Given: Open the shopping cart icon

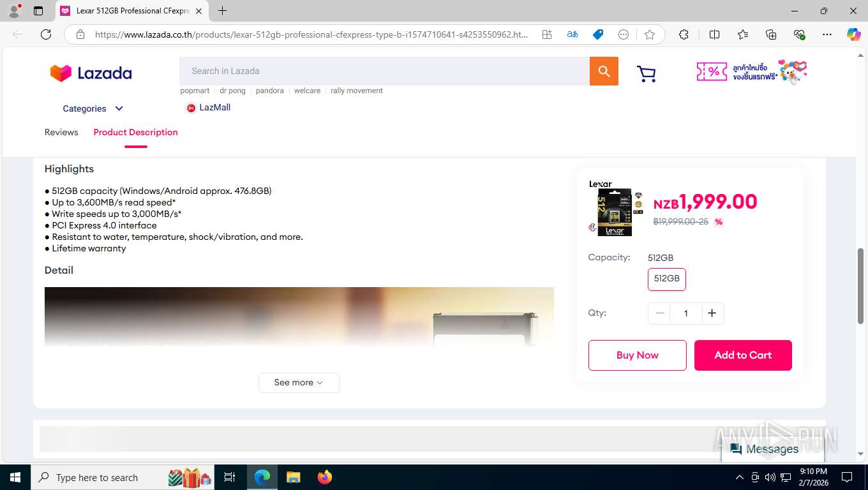Looking at the screenshot, I should tap(647, 74).
